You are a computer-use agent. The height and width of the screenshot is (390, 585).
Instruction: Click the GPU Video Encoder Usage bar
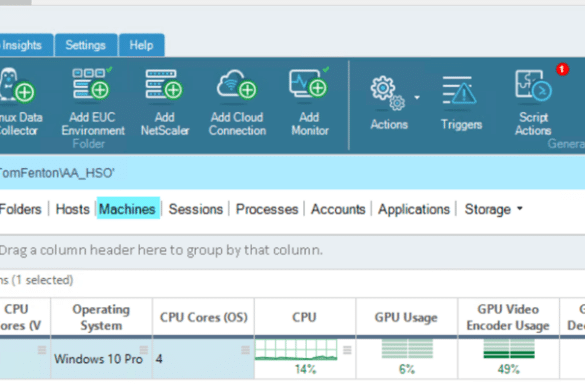coord(509,349)
